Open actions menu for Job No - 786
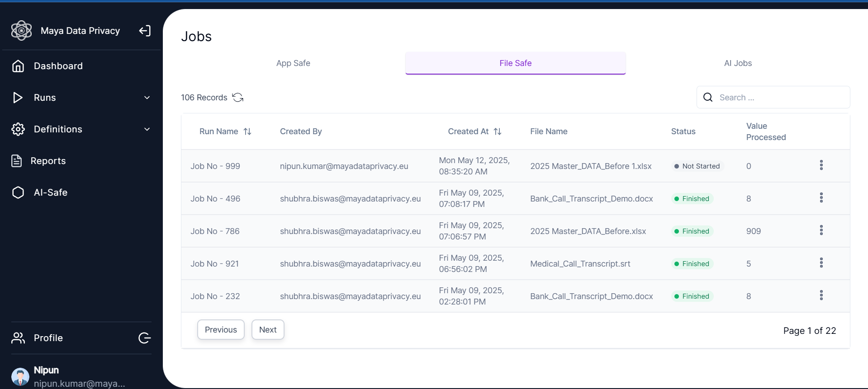This screenshot has height=389, width=868. coord(821,230)
